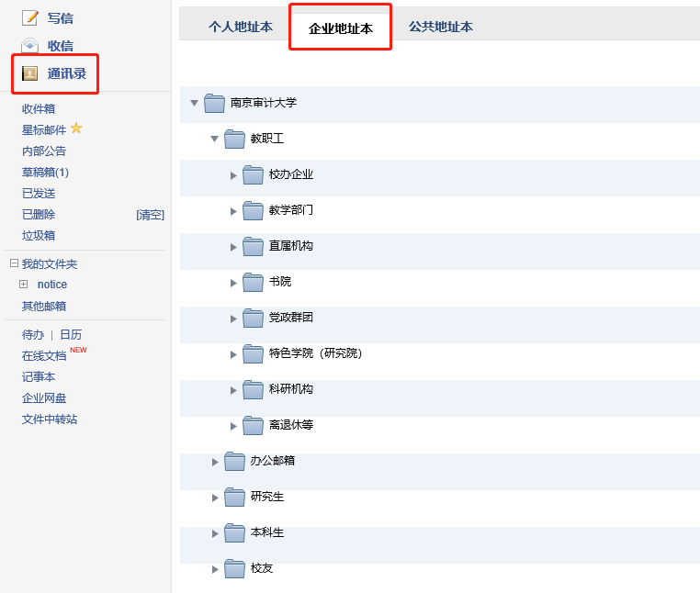The height and width of the screenshot is (593, 700).
Task: Click the 校办企业 folder icon
Action: pos(253,175)
